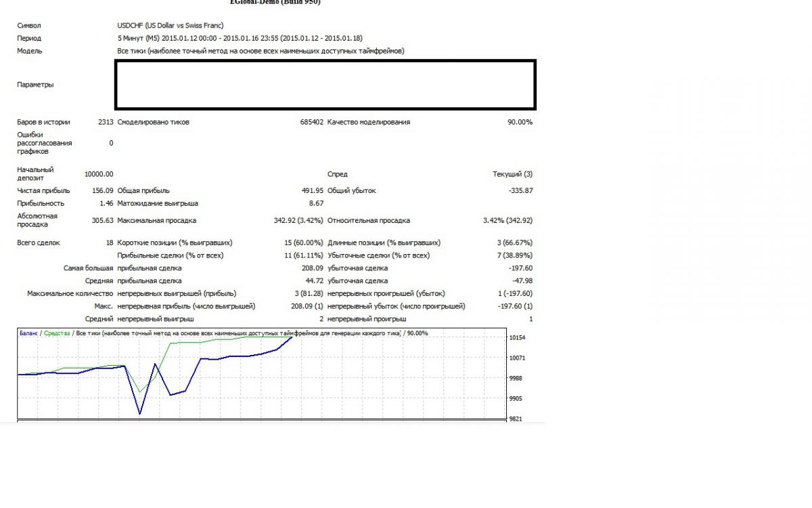Select the average loss trade value "-47.98"
The height and width of the screenshot is (508, 812).
(522, 280)
